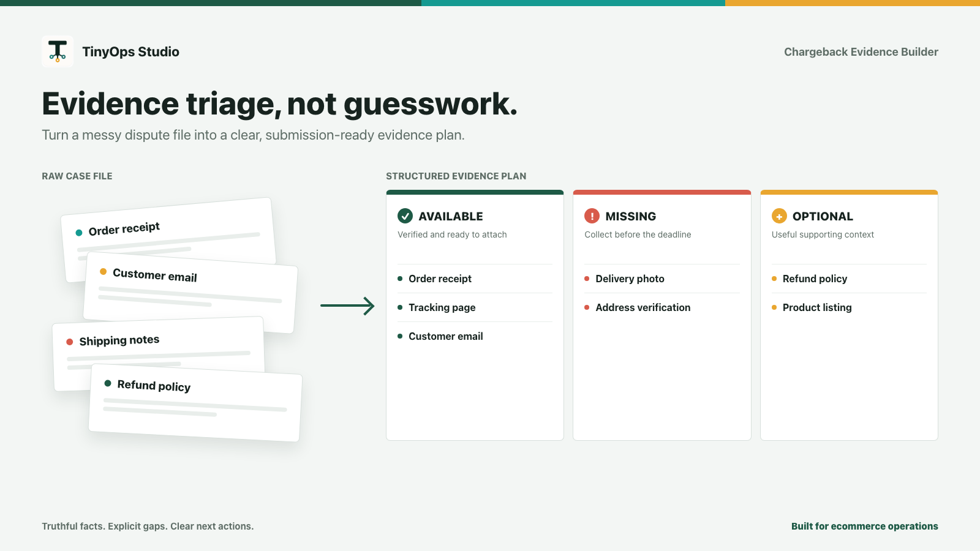Click 'Built for ecommerce operations' footer text

coord(865,527)
